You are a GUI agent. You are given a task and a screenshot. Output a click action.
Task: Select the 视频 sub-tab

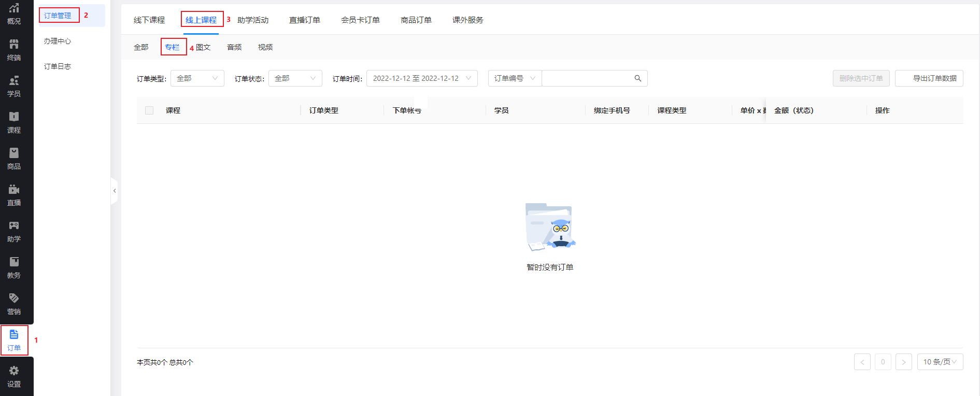coord(265,47)
